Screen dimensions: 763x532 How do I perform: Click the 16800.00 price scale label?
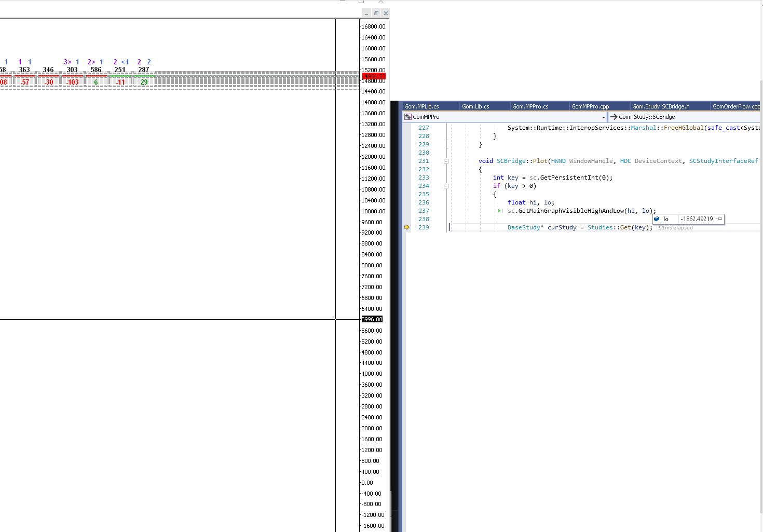click(x=374, y=26)
